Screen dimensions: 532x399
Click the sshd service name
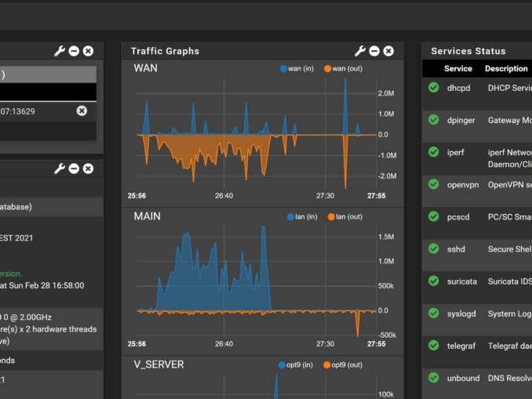coord(456,248)
